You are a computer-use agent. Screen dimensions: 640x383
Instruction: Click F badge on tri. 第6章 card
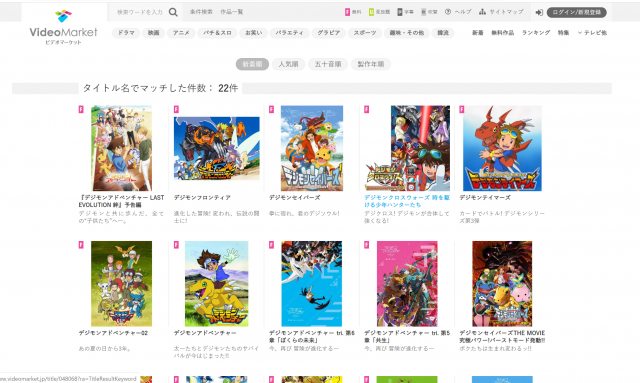(x=271, y=245)
